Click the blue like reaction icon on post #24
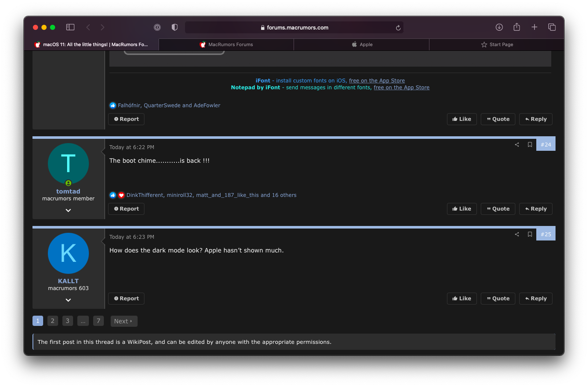This screenshot has width=588, height=387. (113, 195)
